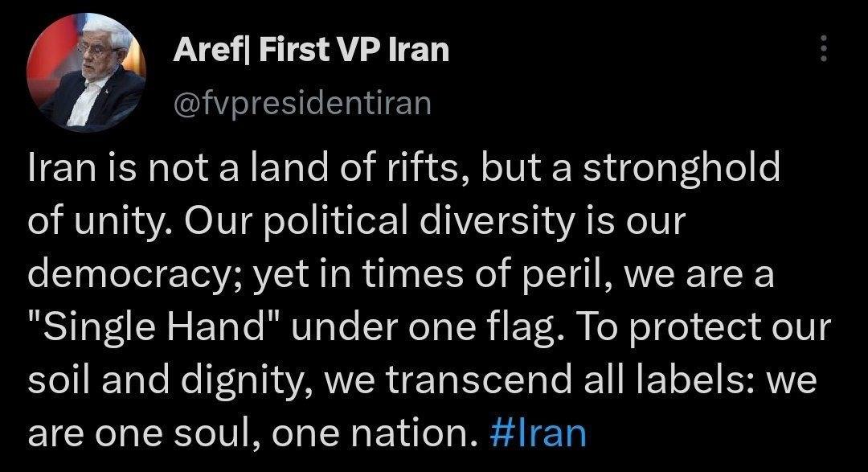The height and width of the screenshot is (472, 868).
Task: Visit the @fvpresidentiran handle
Action: [x=303, y=102]
